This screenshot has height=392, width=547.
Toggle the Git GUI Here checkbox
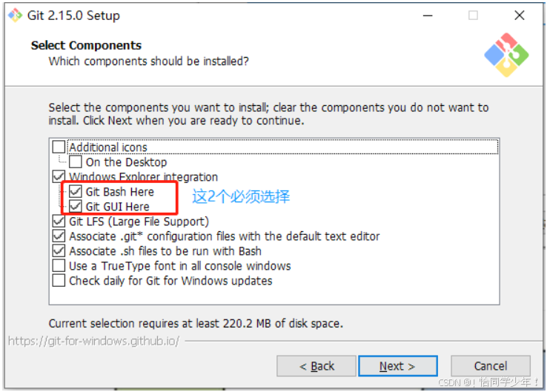(76, 206)
